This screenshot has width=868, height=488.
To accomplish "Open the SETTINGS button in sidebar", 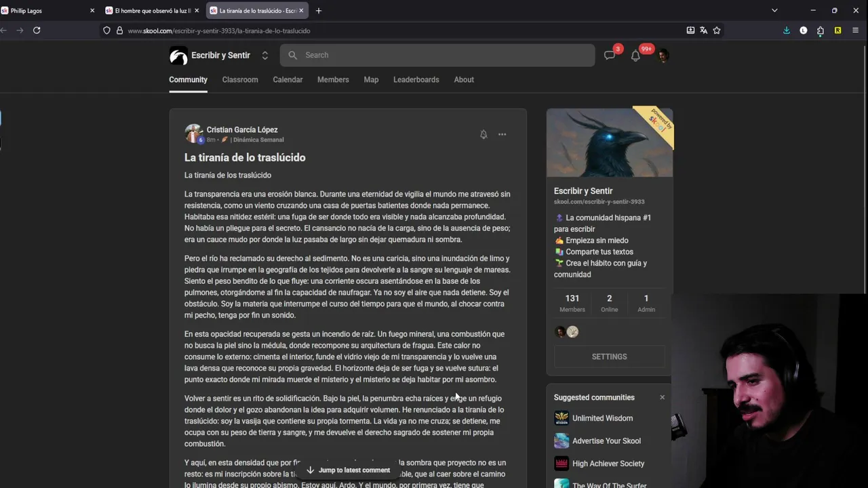I will tap(609, 357).
